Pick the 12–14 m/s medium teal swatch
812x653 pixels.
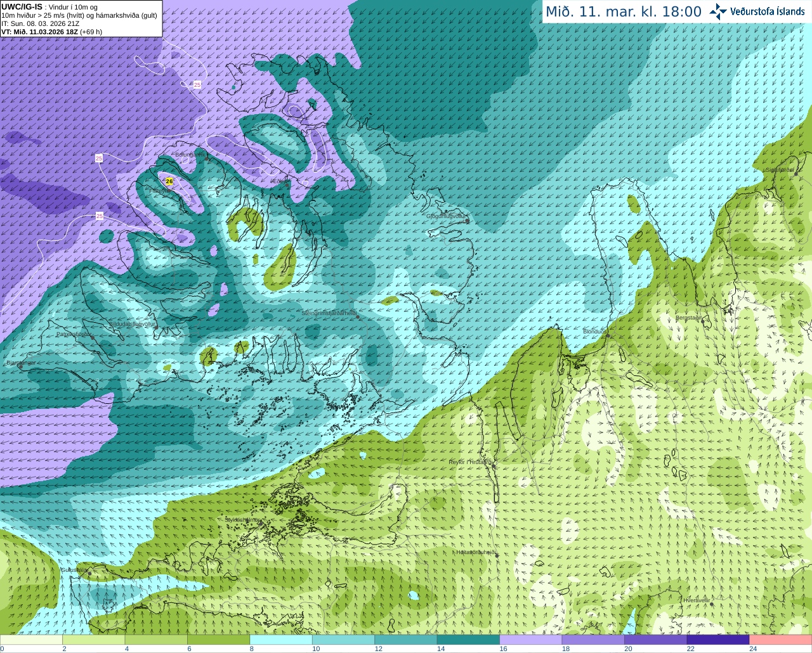406,640
